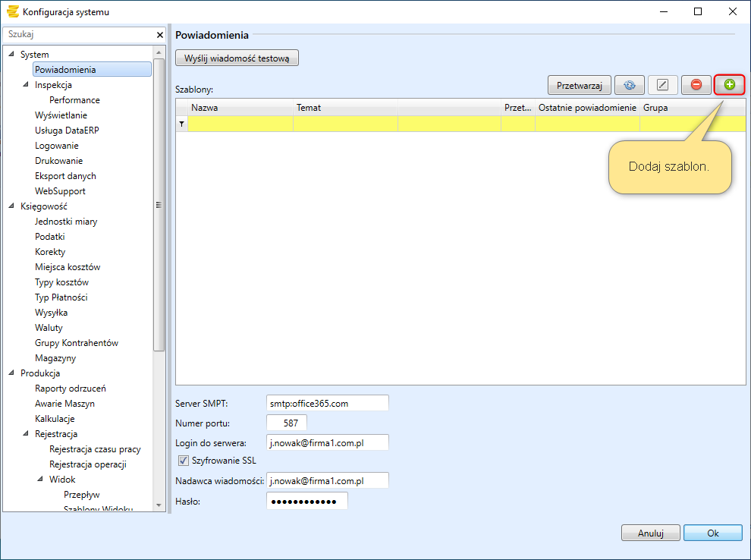The width and height of the screenshot is (751, 560).
Task: Select Eksport danych in the tree
Action: (65, 176)
